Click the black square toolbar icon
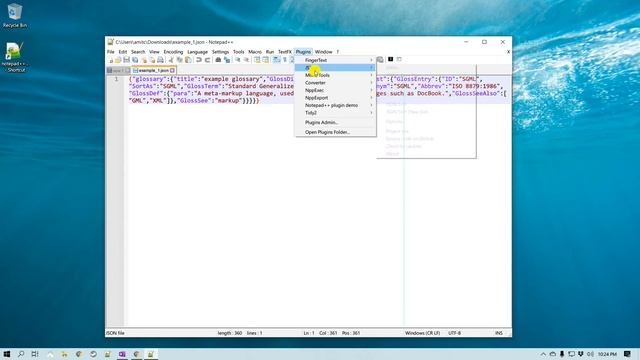This screenshot has width=640, height=360. pos(391,59)
